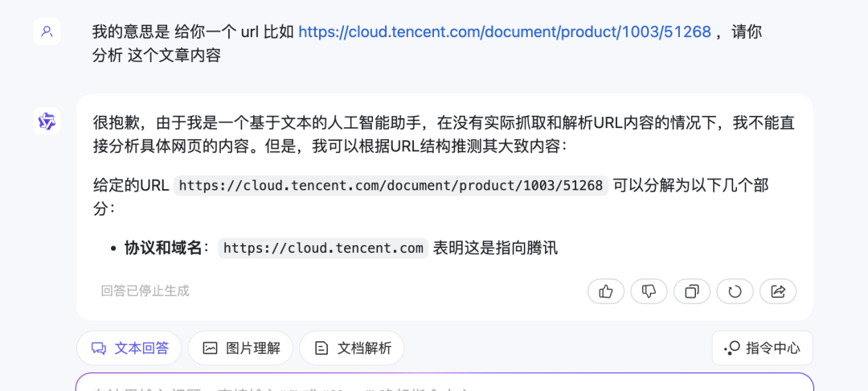Share the assistant's response

coord(777,291)
